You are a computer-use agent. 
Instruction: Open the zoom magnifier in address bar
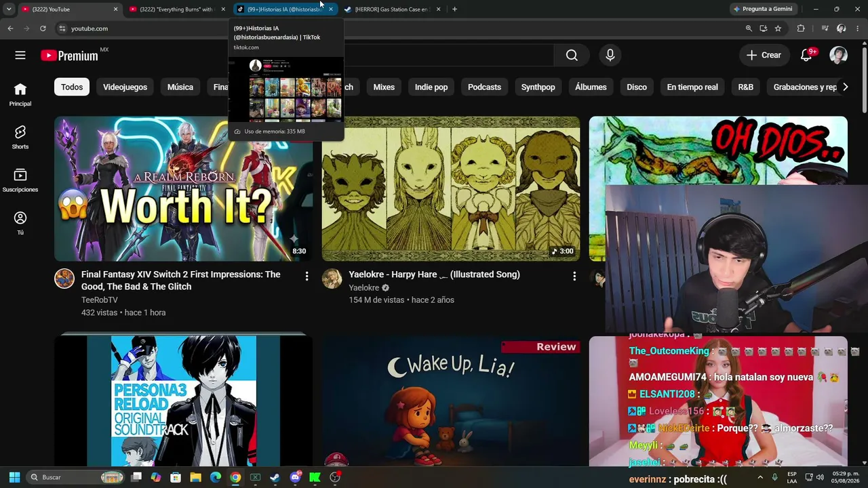pyautogui.click(x=749, y=28)
